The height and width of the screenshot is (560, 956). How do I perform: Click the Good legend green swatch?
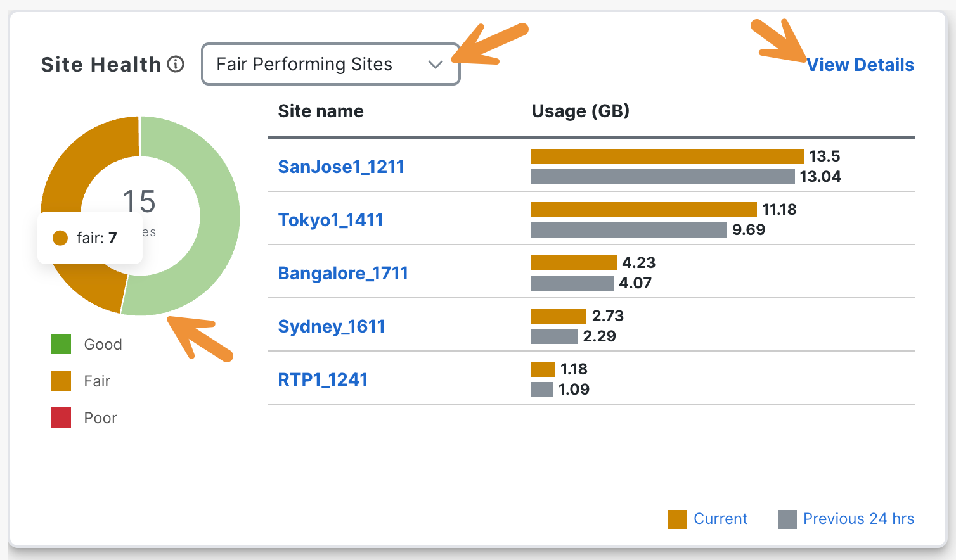(x=61, y=344)
